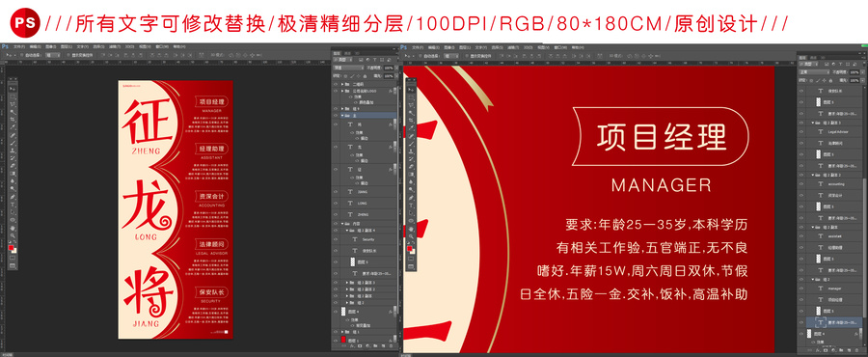The width and height of the screenshot is (868, 357).
Task: Click opacity field in left Layers panel
Action: (x=390, y=69)
